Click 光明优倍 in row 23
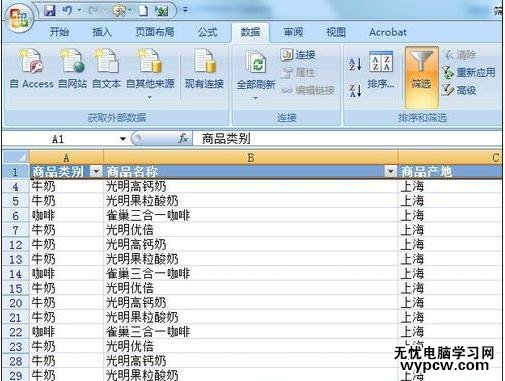The image size is (505, 381). pos(251,347)
